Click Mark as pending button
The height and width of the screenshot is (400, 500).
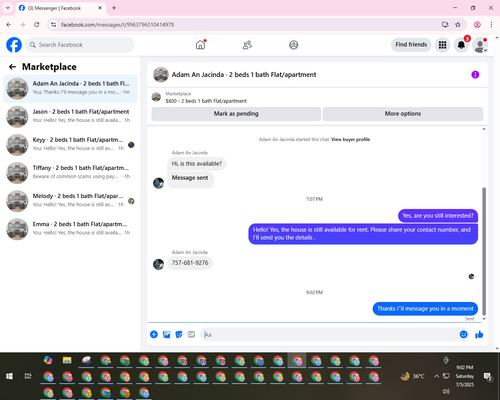(236, 114)
